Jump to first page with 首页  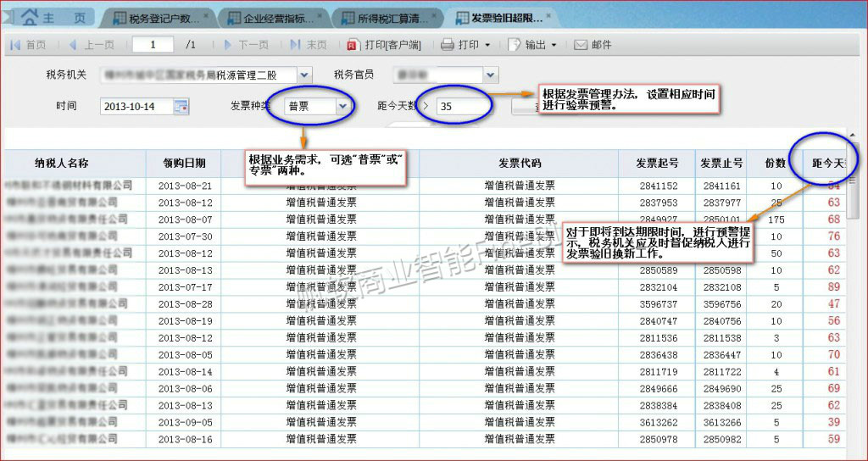[28, 45]
